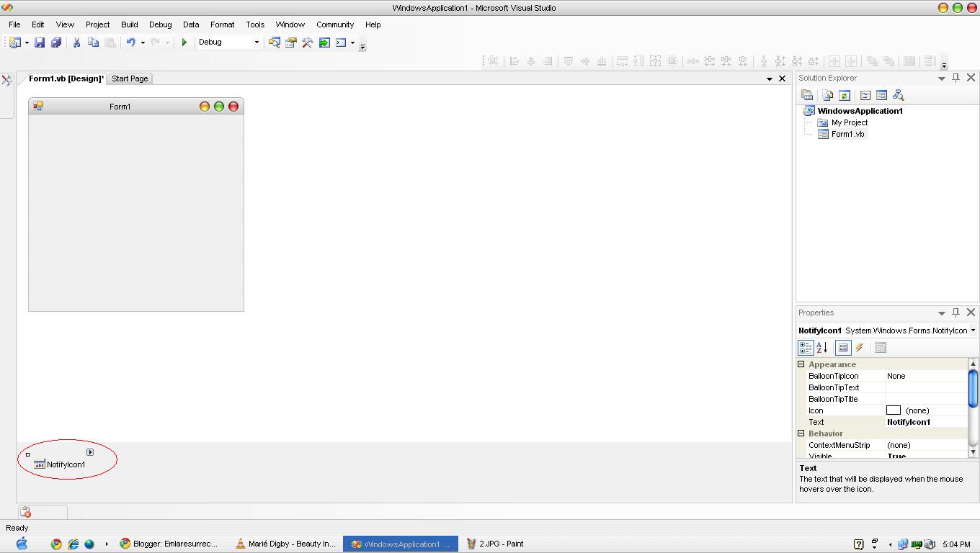
Task: Open the Community menu
Action: [x=335, y=24]
